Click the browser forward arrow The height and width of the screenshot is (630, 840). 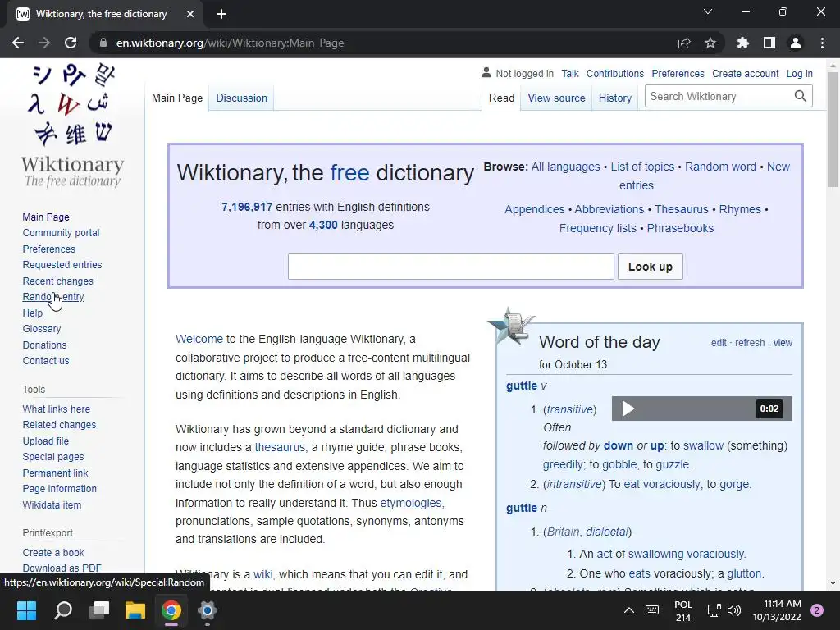coord(44,43)
